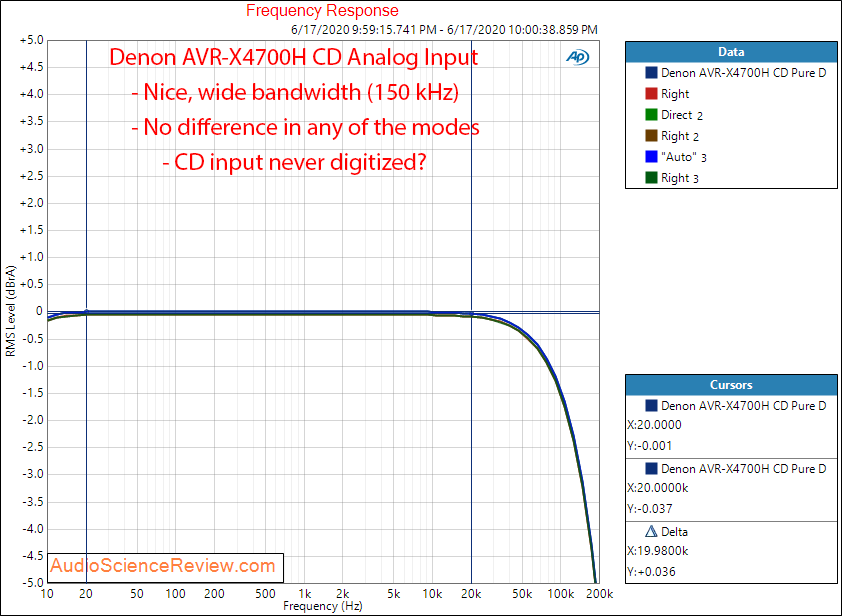
Task: Select the Data panel header
Action: point(731,52)
